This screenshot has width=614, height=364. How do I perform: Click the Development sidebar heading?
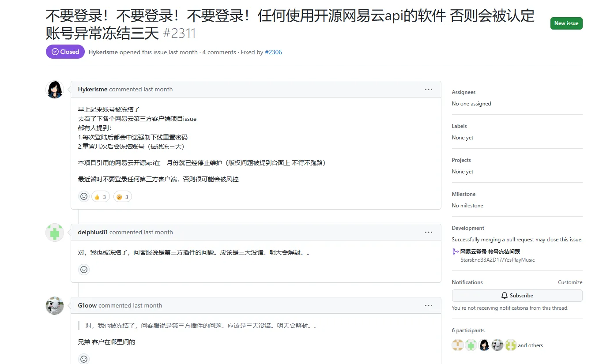coord(468,228)
